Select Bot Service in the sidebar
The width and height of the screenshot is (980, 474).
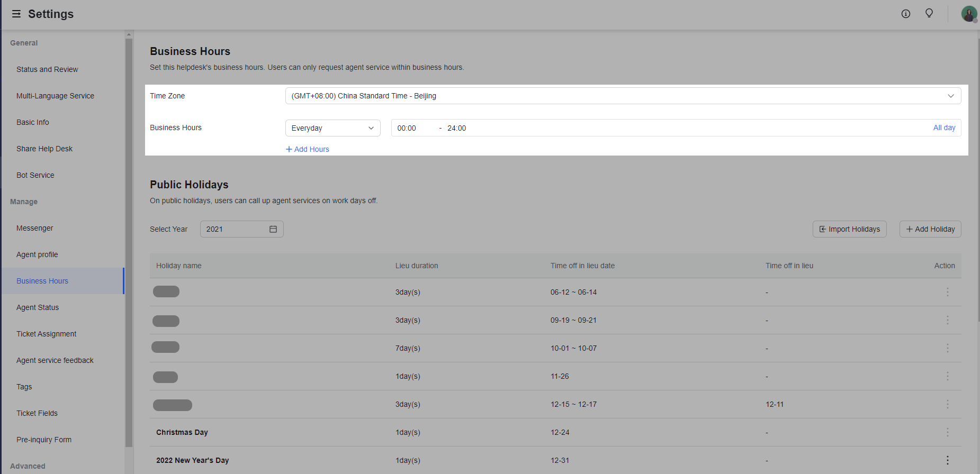(x=35, y=175)
